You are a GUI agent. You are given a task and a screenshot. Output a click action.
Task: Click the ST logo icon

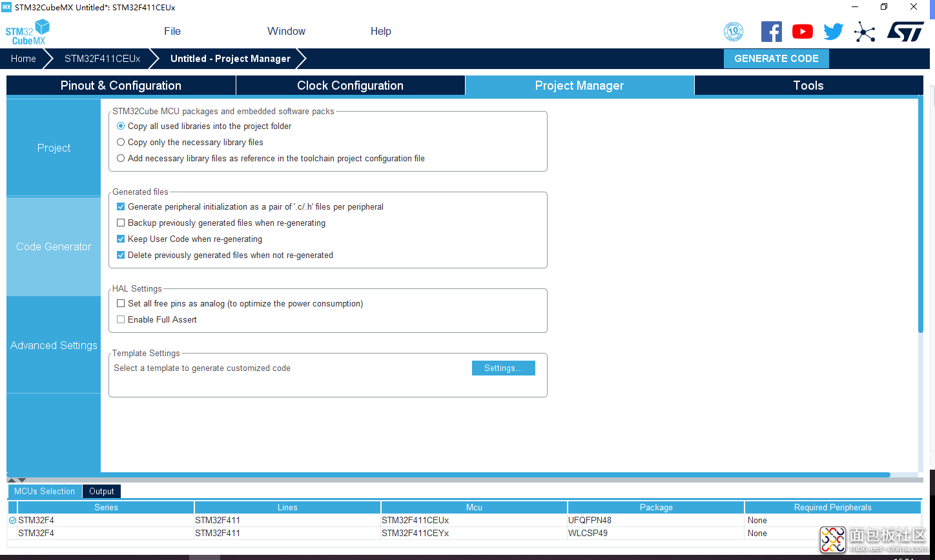[x=905, y=32]
